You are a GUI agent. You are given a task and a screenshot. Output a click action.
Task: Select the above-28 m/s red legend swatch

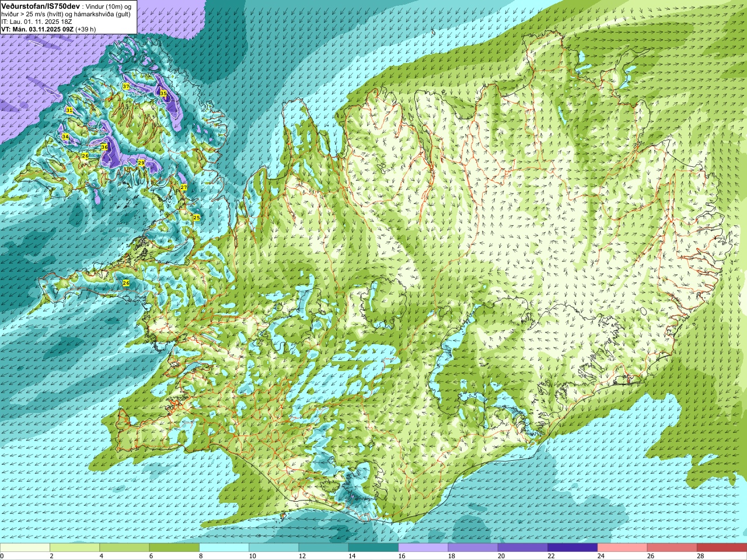click(722, 548)
